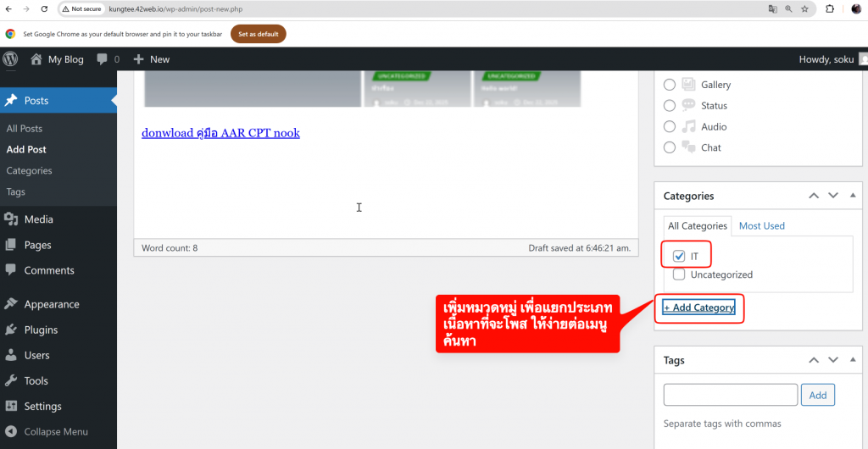
Task: Open Tools menu in sidebar
Action: [x=36, y=380]
